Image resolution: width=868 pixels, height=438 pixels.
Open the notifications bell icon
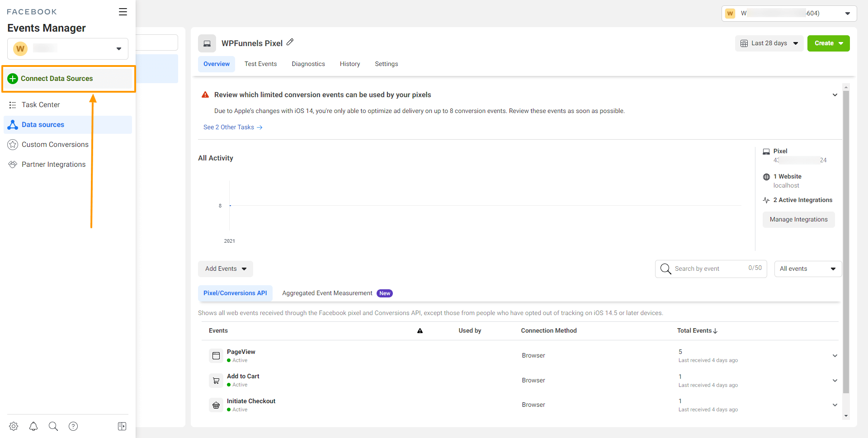[x=33, y=426]
